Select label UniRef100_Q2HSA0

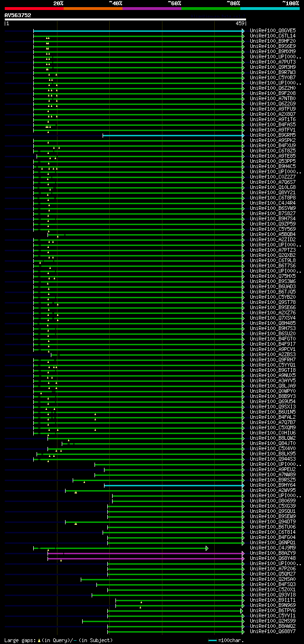coord(273,579)
